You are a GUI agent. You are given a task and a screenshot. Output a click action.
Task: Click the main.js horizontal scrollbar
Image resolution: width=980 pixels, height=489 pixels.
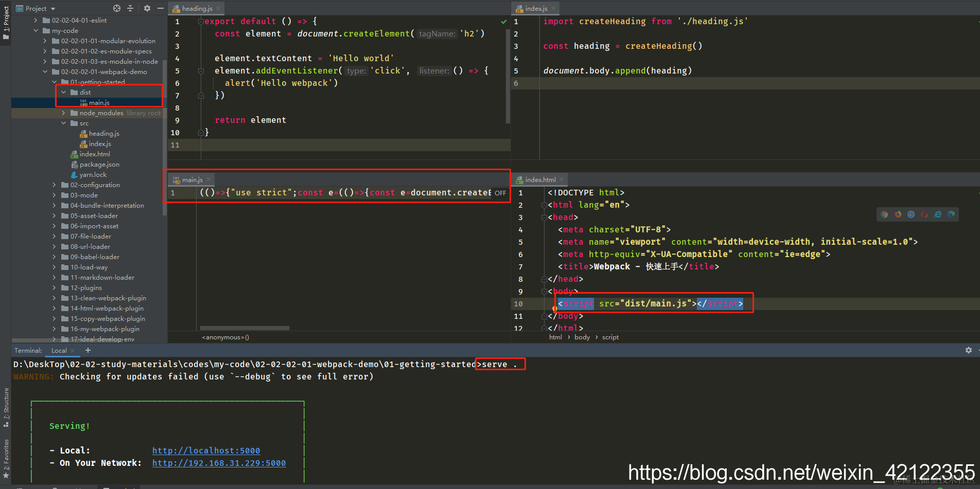pos(244,328)
